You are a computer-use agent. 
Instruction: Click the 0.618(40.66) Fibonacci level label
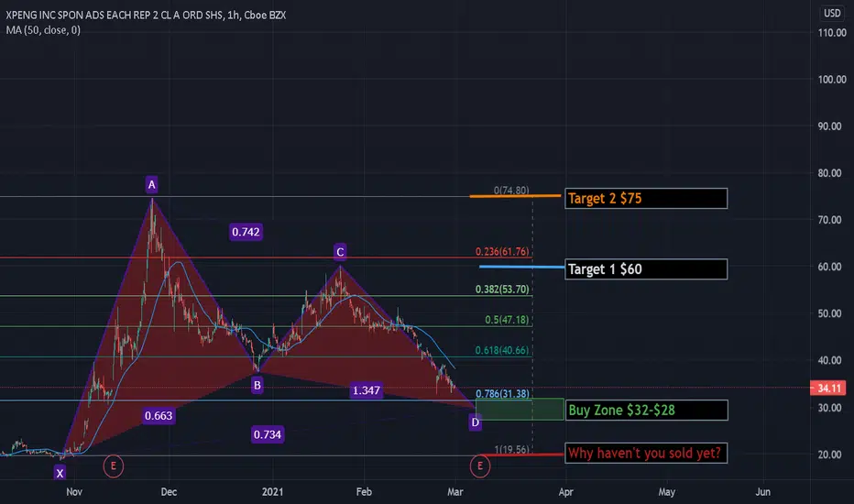click(501, 350)
